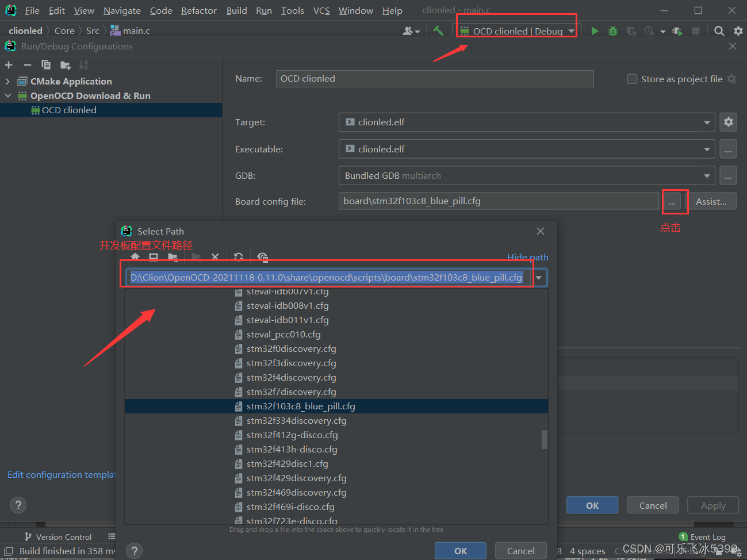Open Event Log in status bar

(x=702, y=537)
